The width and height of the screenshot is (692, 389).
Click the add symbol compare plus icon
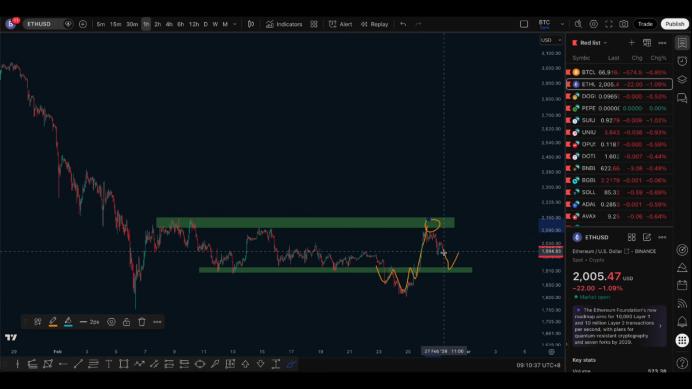click(83, 24)
